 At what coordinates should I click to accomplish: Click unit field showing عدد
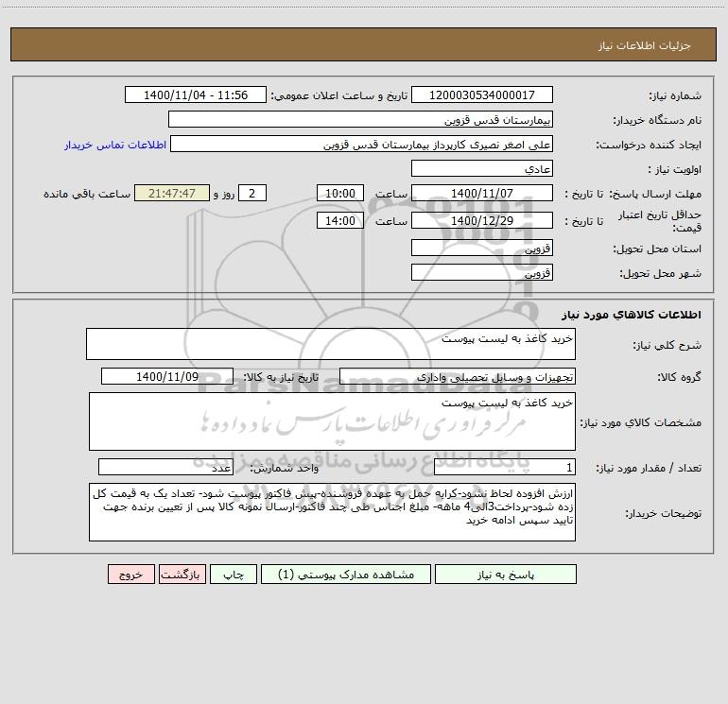click(165, 468)
